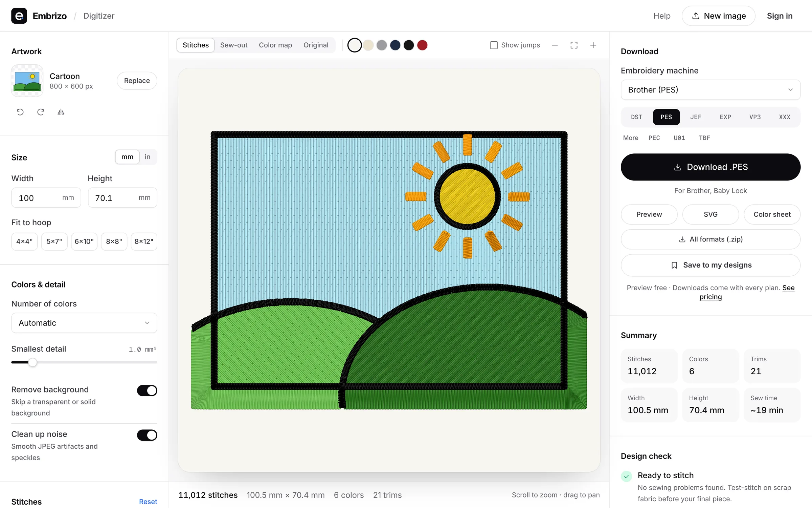
Task: Fit design to 5×7" hoop
Action: (54, 241)
